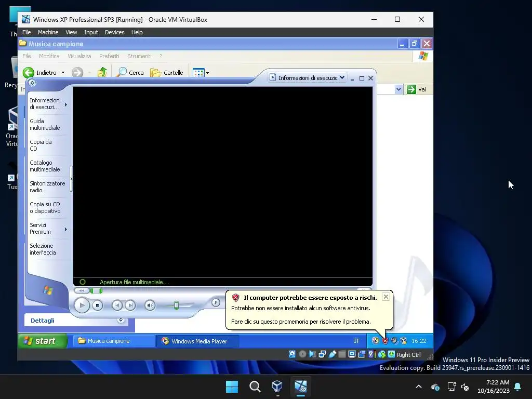Click the Indietro back button in Explorer
The height and width of the screenshot is (399, 532).
click(40, 72)
